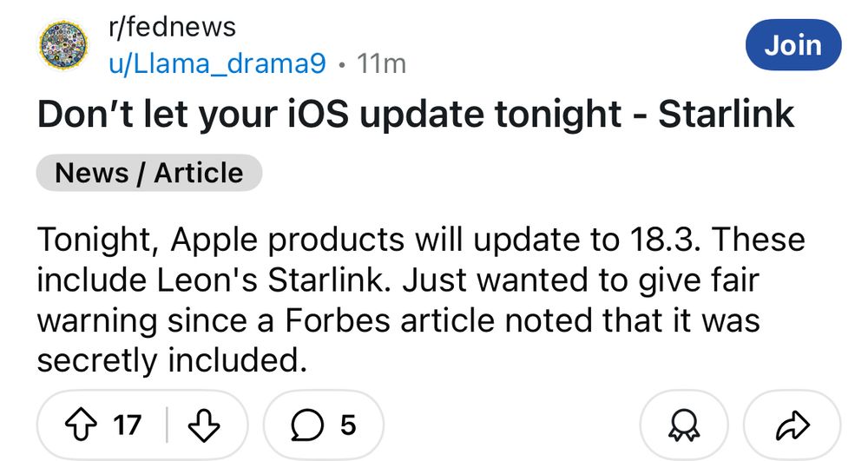Click the comment count showing 5

pos(348,425)
